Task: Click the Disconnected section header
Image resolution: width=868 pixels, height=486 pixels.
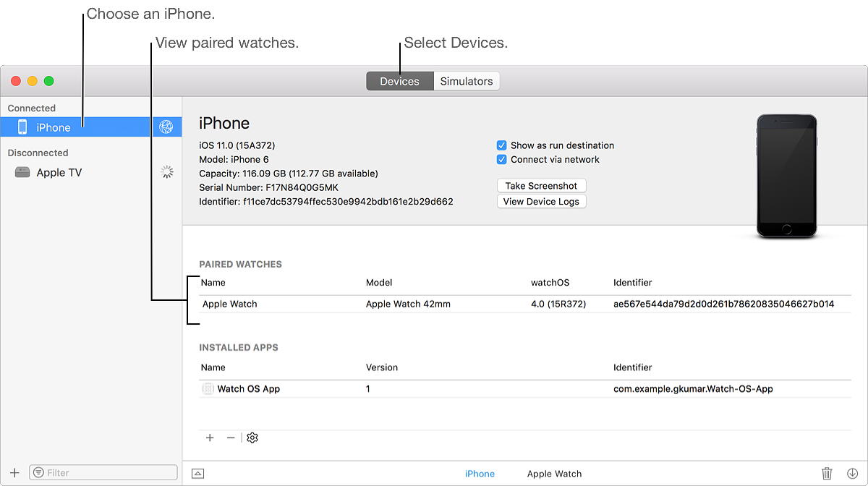Action: [38, 153]
